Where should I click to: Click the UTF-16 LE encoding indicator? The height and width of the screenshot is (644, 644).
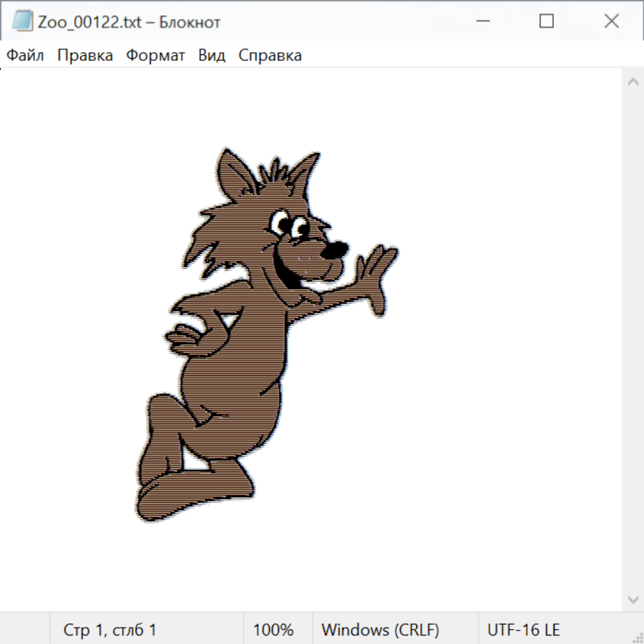(x=523, y=630)
